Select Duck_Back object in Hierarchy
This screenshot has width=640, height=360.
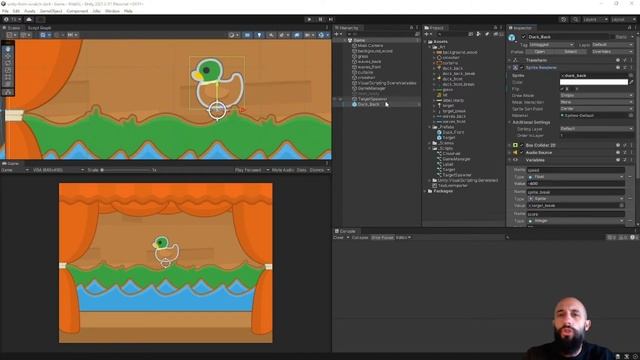pos(368,104)
